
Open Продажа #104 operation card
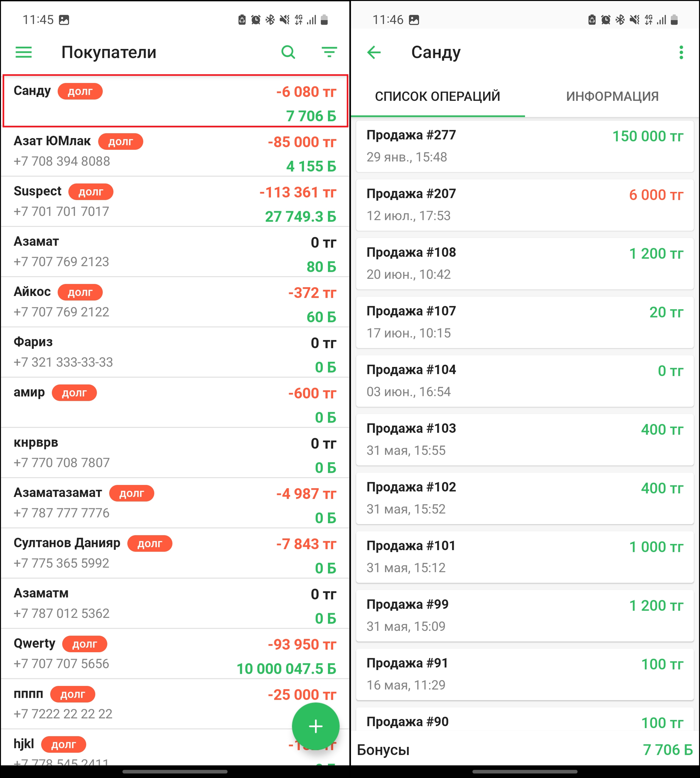coord(525,381)
